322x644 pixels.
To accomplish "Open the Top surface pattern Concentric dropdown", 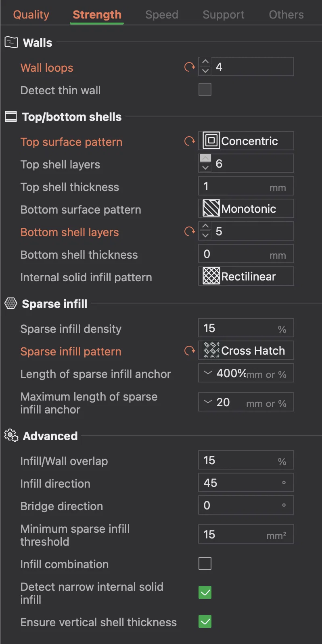I will [246, 141].
